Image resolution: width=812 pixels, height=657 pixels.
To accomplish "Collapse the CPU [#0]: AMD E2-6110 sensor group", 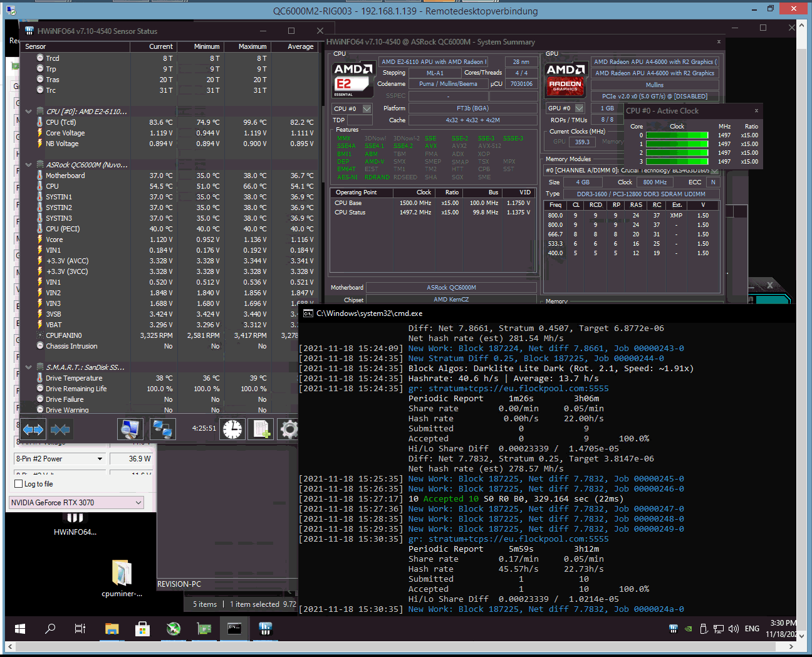I will click(x=28, y=112).
